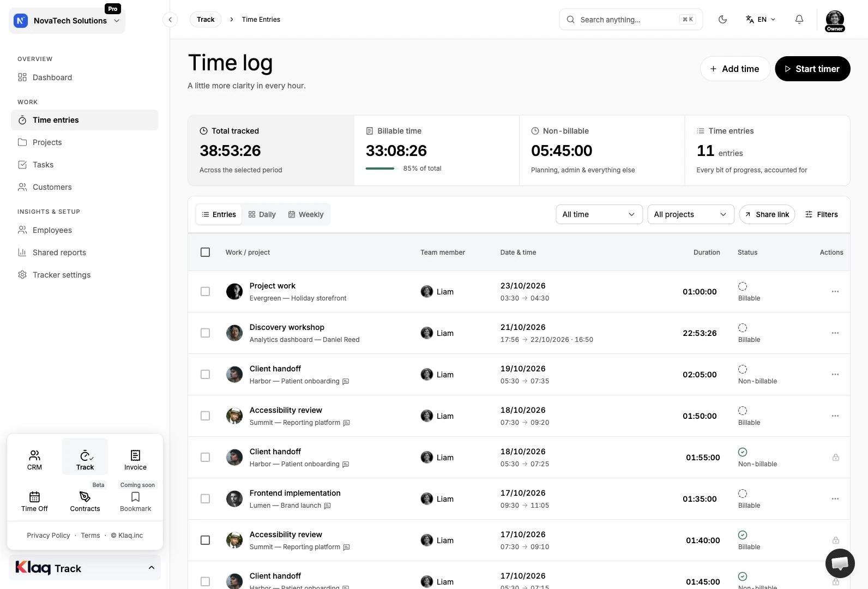
Task: Click lock icon on 01:55:00 Client handoff entry
Action: coord(836,458)
